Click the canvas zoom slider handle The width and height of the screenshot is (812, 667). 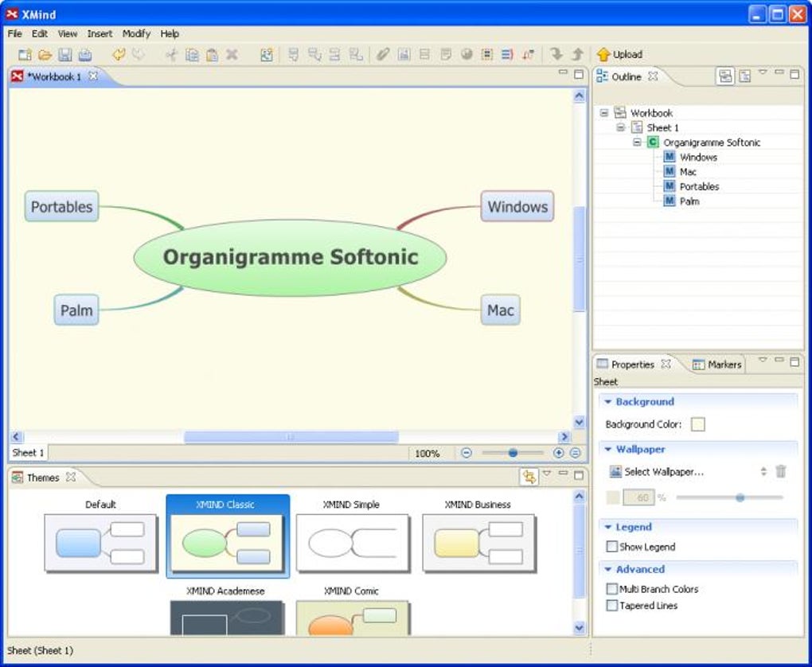tap(513, 453)
